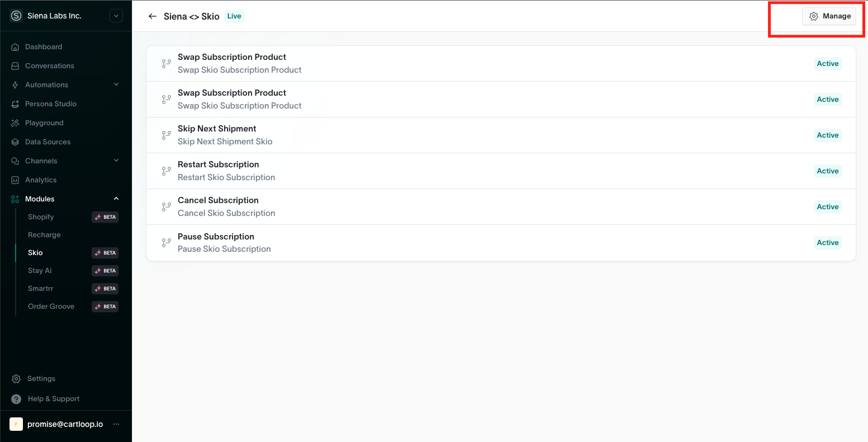
Task: Expand the Automations chevron
Action: click(x=116, y=84)
